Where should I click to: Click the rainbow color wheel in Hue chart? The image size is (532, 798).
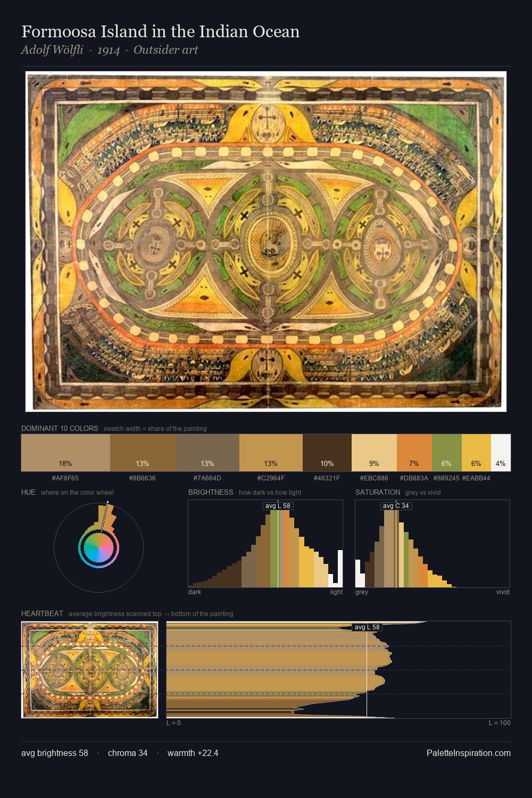(x=98, y=548)
